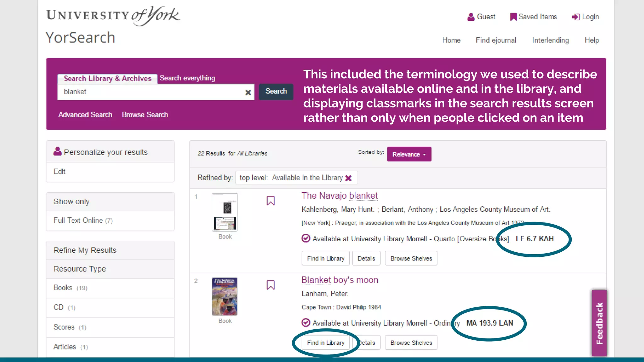Click the purple Search button

click(x=276, y=91)
